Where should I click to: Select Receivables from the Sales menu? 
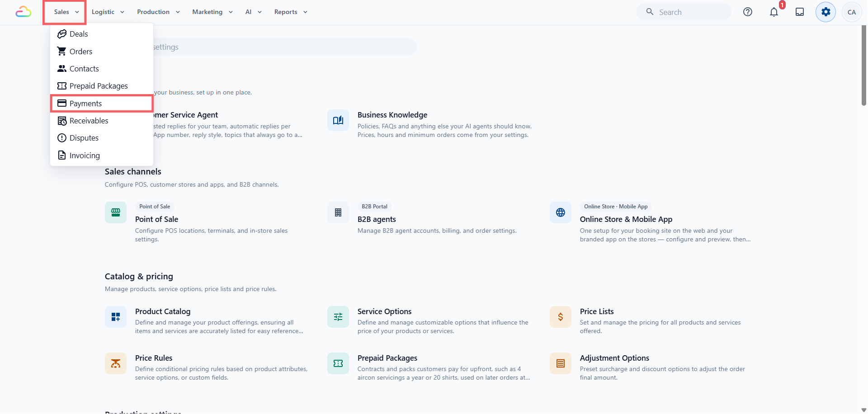click(x=102, y=121)
